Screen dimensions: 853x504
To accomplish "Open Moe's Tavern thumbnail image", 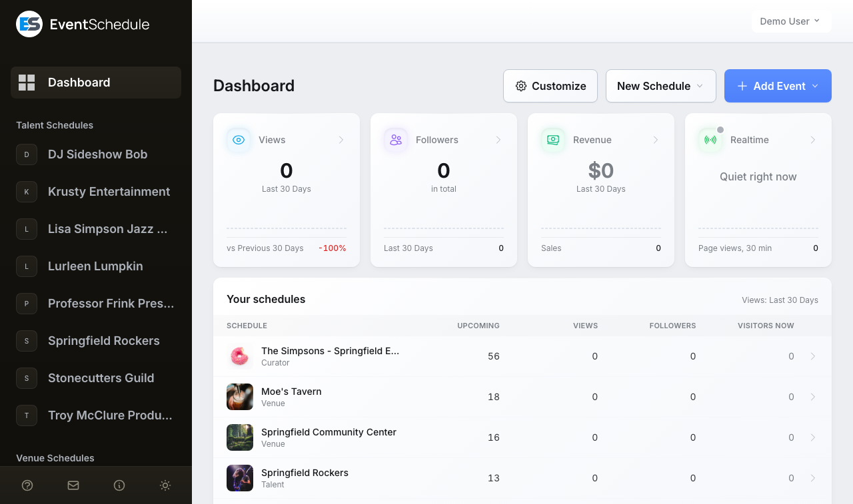I will 240,397.
